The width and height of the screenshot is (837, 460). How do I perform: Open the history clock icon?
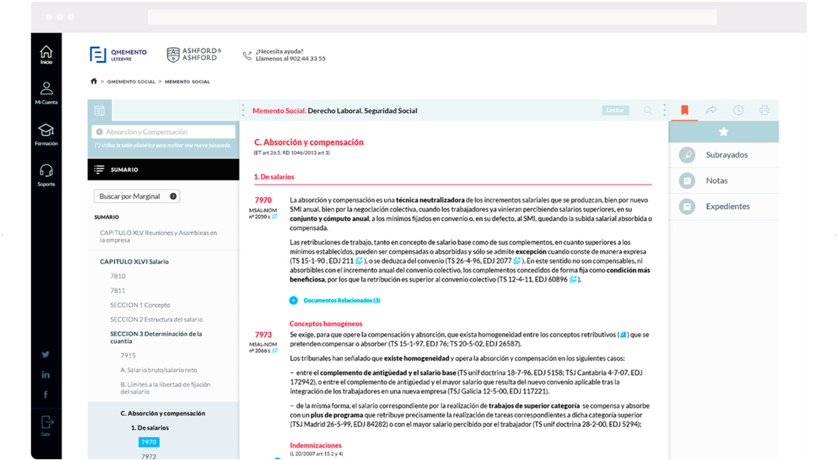tap(738, 110)
